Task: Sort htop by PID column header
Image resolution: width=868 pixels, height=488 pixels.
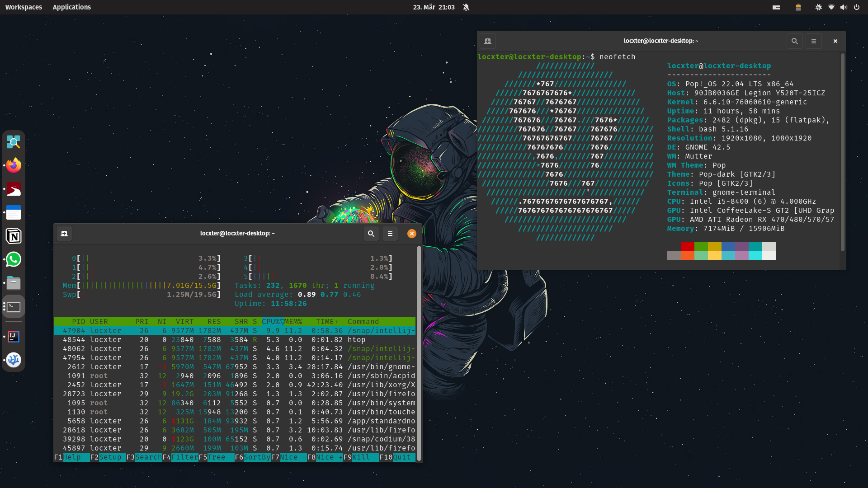Action: click(79, 322)
